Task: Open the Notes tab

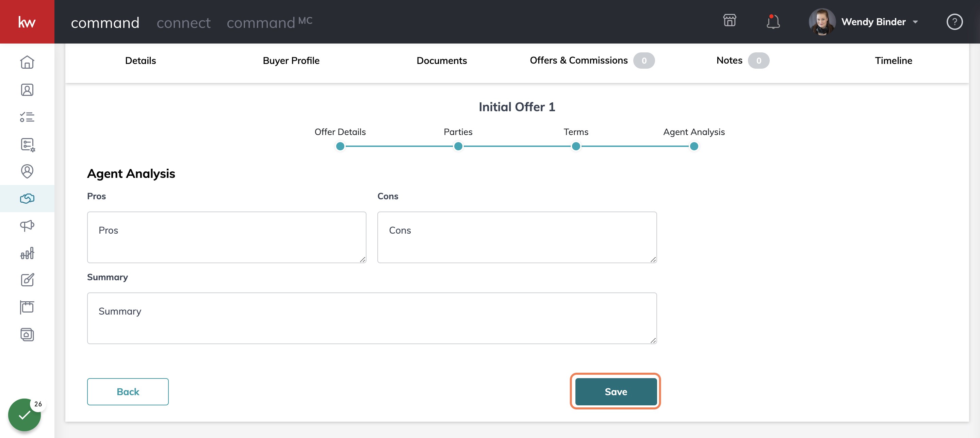Action: [x=742, y=61]
